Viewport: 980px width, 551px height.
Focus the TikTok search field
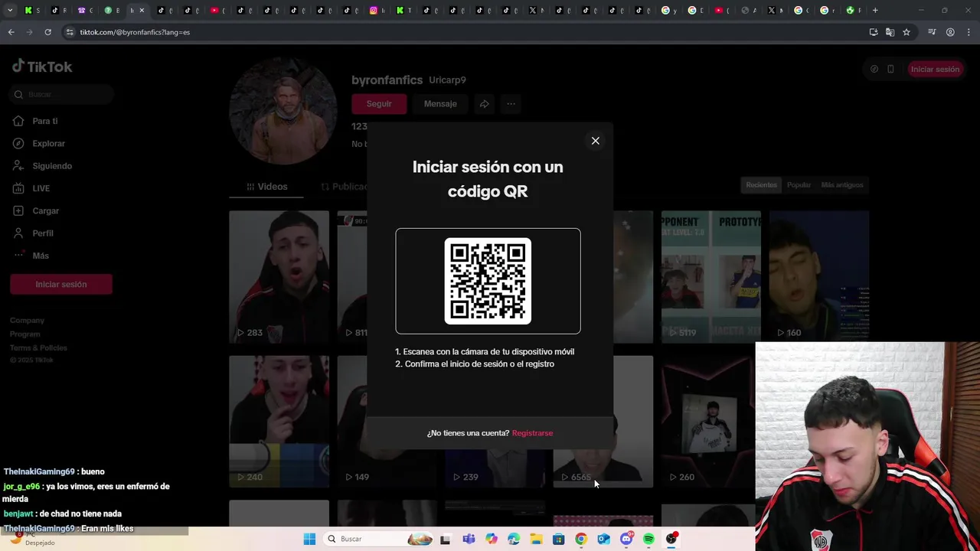point(63,94)
